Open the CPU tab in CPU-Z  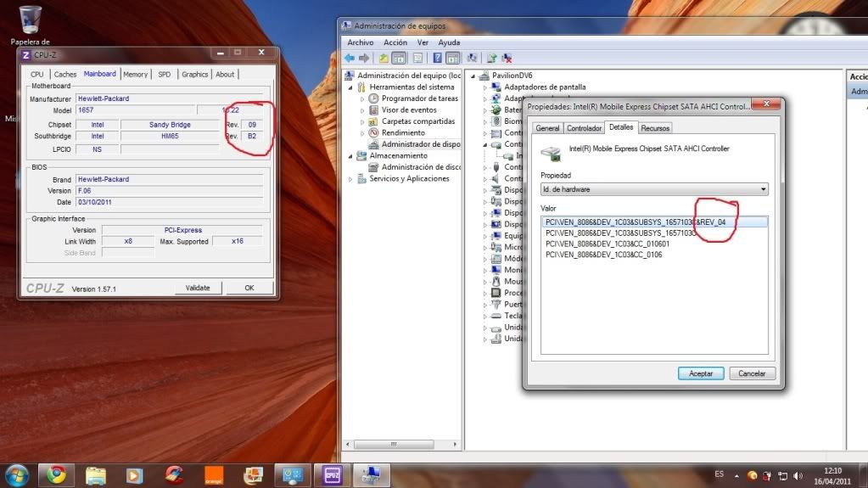coord(37,74)
